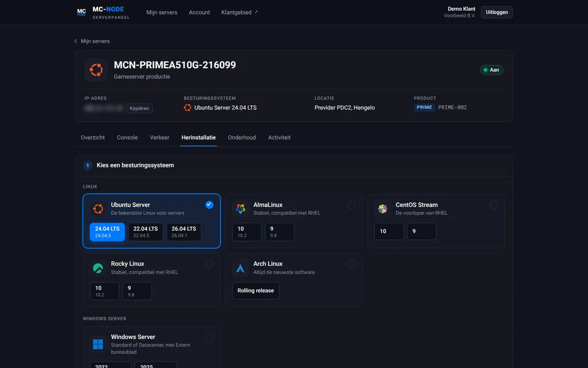Click the Kies een besturingssysteem heading

click(x=135, y=165)
